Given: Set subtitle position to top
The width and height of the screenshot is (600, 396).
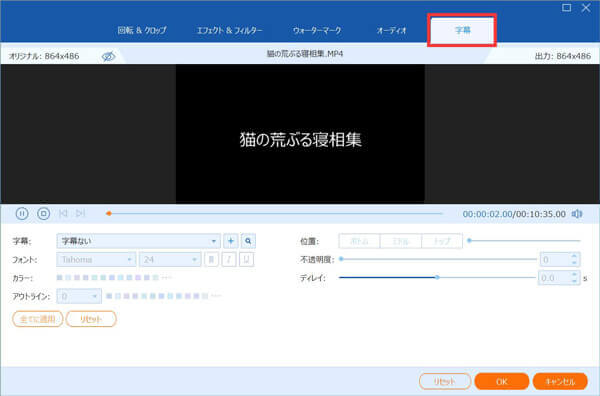Looking at the screenshot, I should coord(442,241).
